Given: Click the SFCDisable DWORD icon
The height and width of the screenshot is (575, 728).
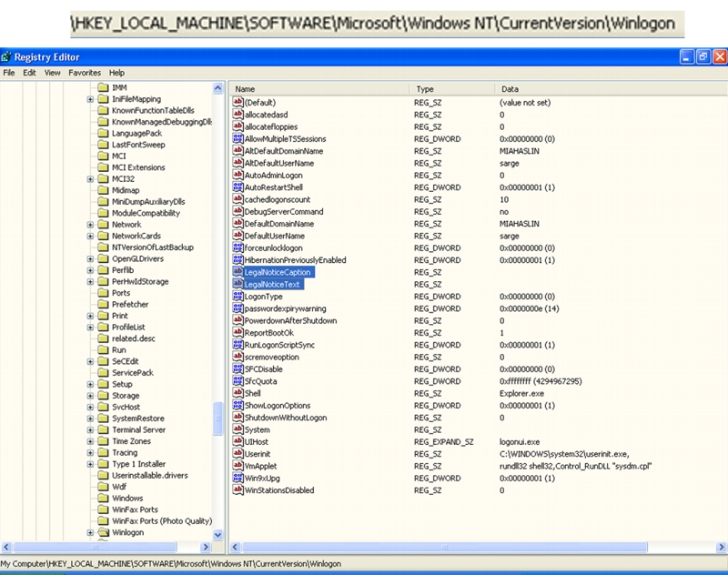Looking at the screenshot, I should (238, 368).
